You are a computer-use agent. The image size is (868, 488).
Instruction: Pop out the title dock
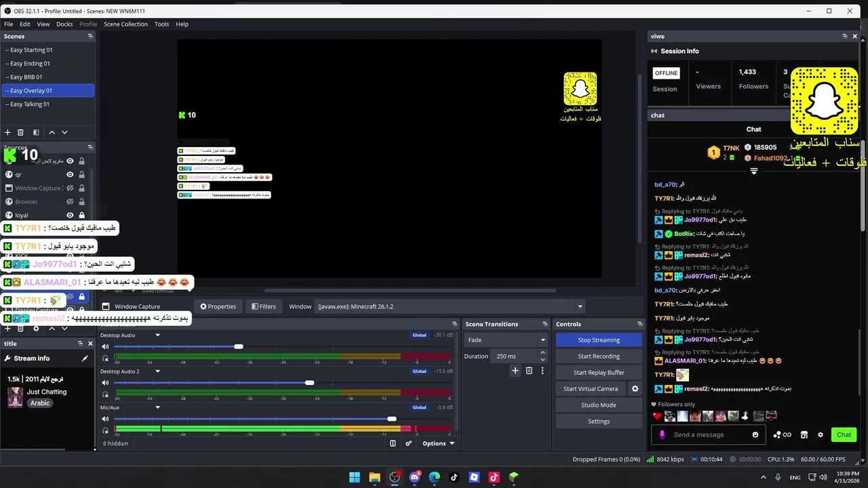point(80,344)
